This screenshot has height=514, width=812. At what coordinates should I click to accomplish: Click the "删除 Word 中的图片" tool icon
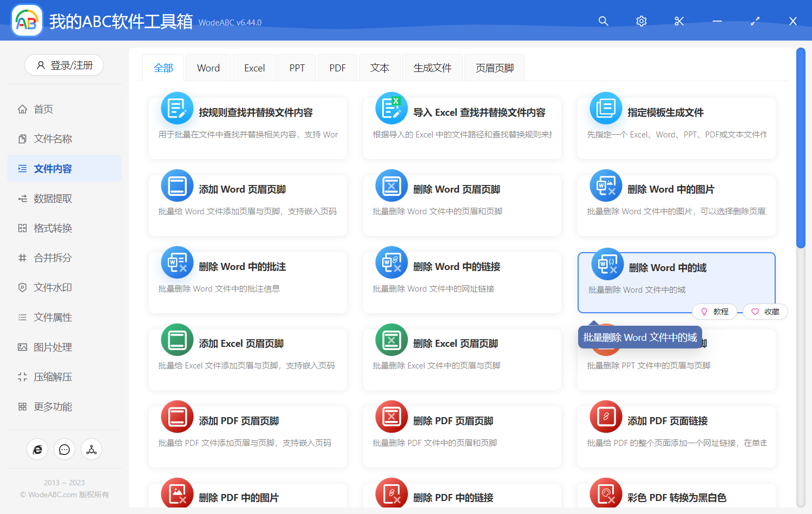click(606, 185)
